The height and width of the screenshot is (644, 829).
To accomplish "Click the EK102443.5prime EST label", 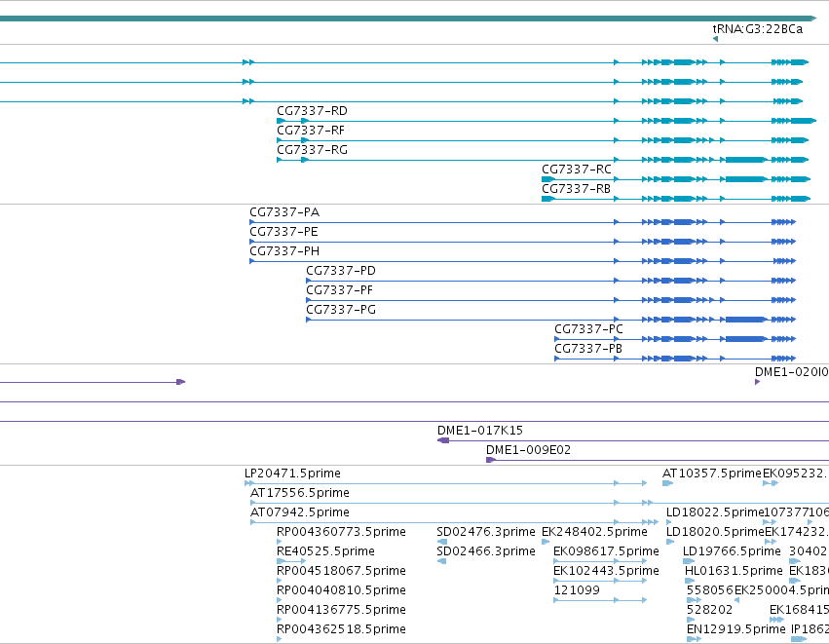I will coord(606,571).
